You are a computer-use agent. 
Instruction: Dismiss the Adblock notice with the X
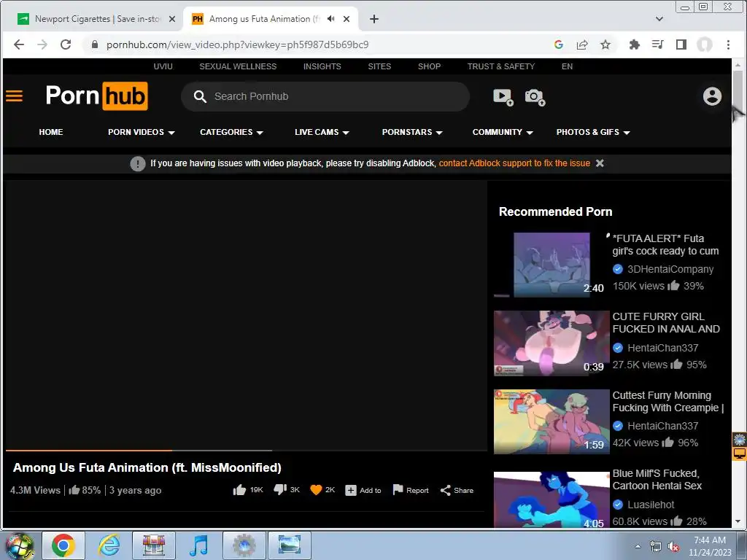click(600, 163)
